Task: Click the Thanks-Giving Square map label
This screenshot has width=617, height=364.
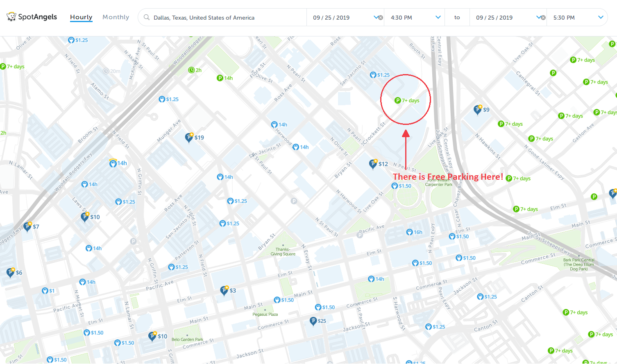Action: click(x=283, y=251)
